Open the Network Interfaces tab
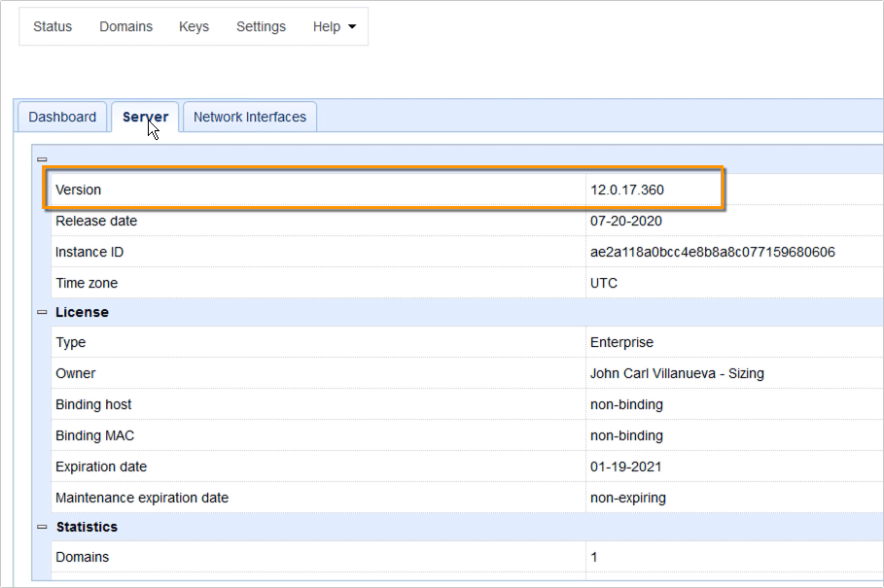The width and height of the screenshot is (884, 588). [249, 116]
